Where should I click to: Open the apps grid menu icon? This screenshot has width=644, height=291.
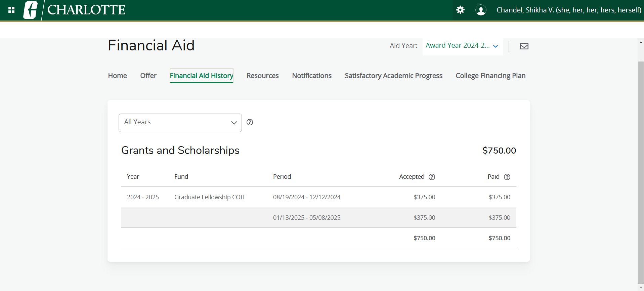(x=11, y=10)
